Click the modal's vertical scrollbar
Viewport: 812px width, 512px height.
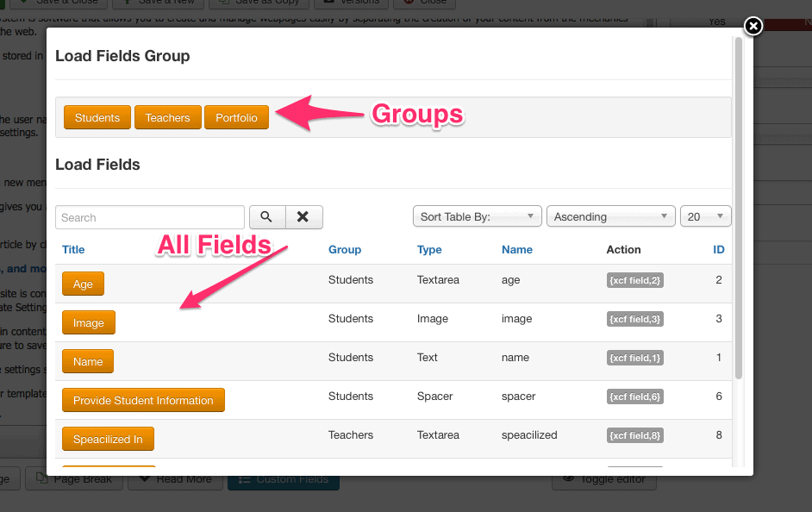pos(738,207)
